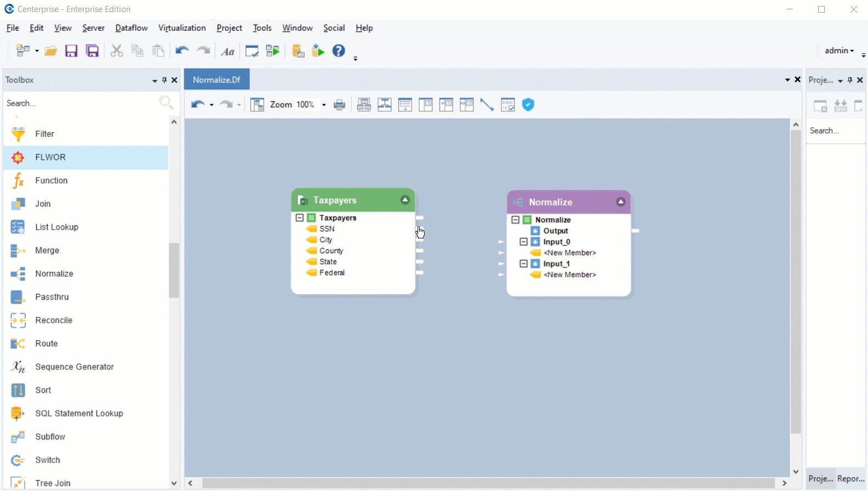Click the printer icon in dataflow toolbar
The width and height of the screenshot is (868, 491).
click(340, 105)
